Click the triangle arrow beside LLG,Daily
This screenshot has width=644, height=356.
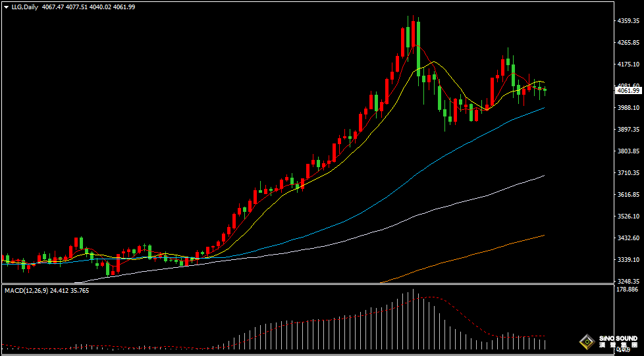6,7
